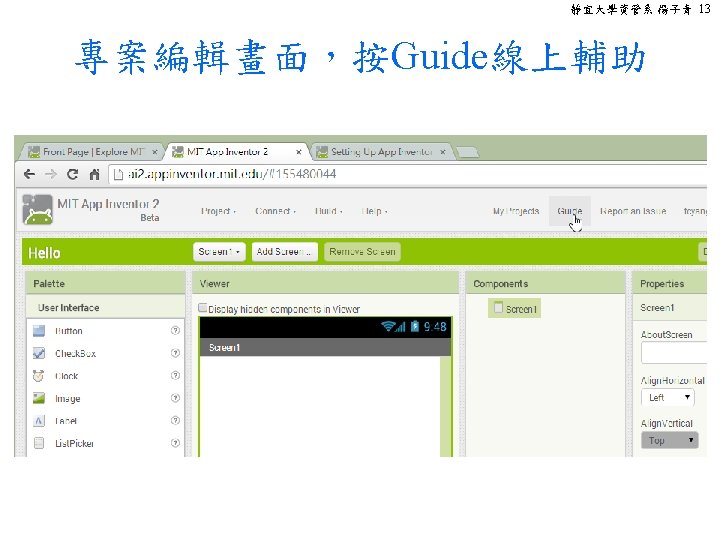
Task: Switch to Setting Up App Inventor tab
Action: pos(382,152)
